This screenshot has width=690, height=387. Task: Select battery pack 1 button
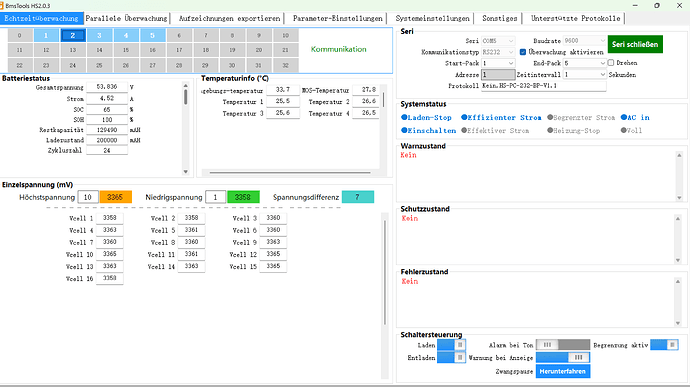click(46, 35)
